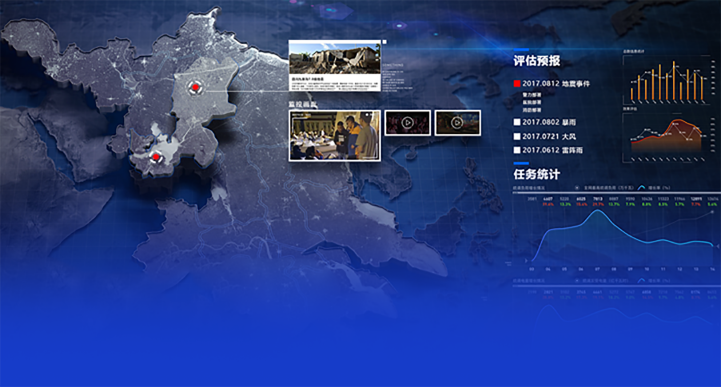Play the rightmost surveillance video clip
The height and width of the screenshot is (387, 721).
point(458,123)
